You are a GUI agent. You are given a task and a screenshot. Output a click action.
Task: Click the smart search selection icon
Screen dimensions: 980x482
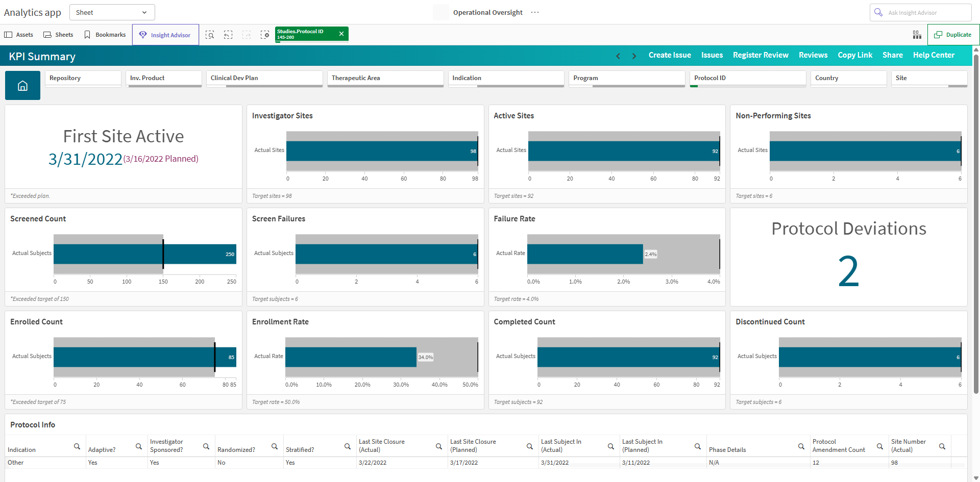coord(210,35)
